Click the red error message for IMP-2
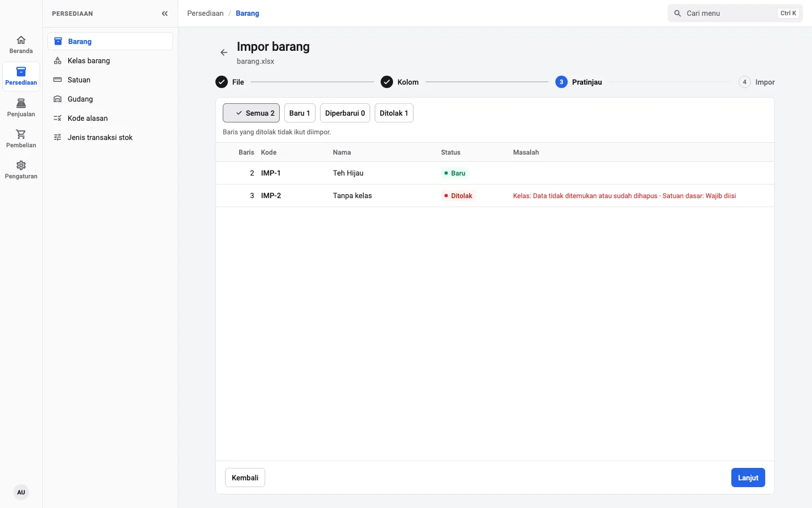The width and height of the screenshot is (812, 508). coord(625,196)
